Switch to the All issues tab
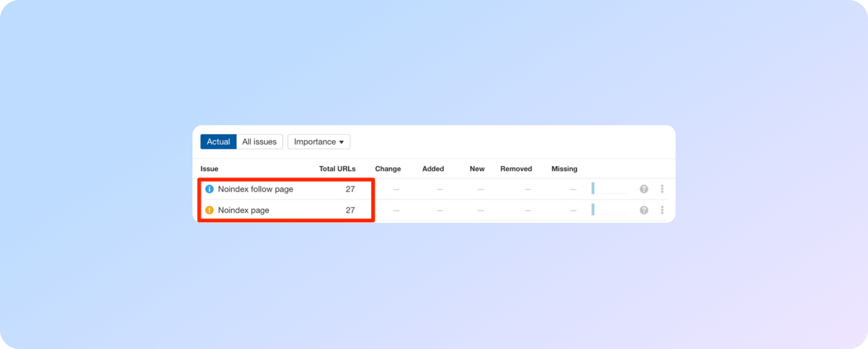Screen dimensions: 868x349 point(259,142)
